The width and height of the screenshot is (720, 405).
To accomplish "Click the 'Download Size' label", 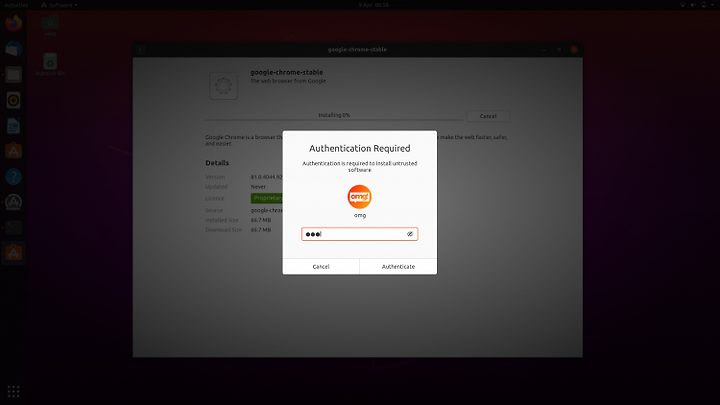I will pyautogui.click(x=224, y=230).
